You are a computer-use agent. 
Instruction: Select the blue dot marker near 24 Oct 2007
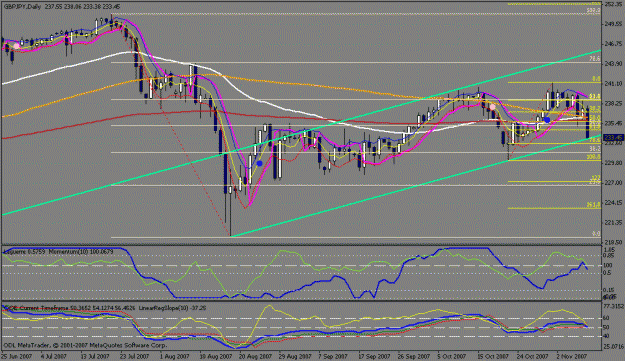tap(547, 120)
